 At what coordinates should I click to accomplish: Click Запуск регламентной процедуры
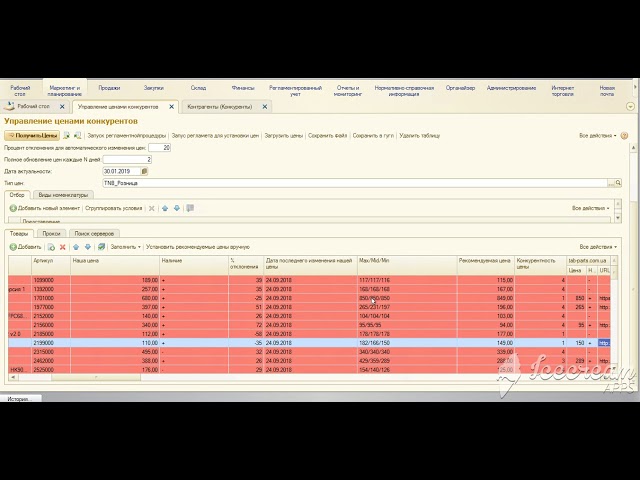point(127,136)
